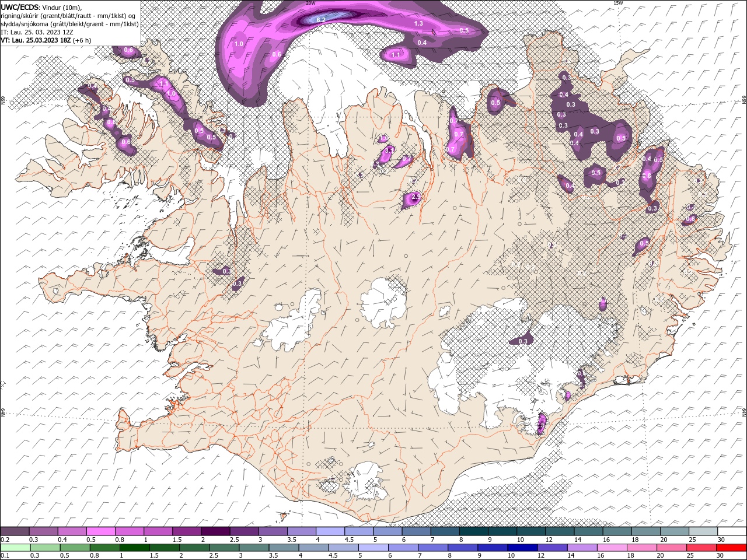This screenshot has width=747, height=560.
Task: Pick the snow scale swatch for 1–1.5 mm
Action: [x=158, y=531]
